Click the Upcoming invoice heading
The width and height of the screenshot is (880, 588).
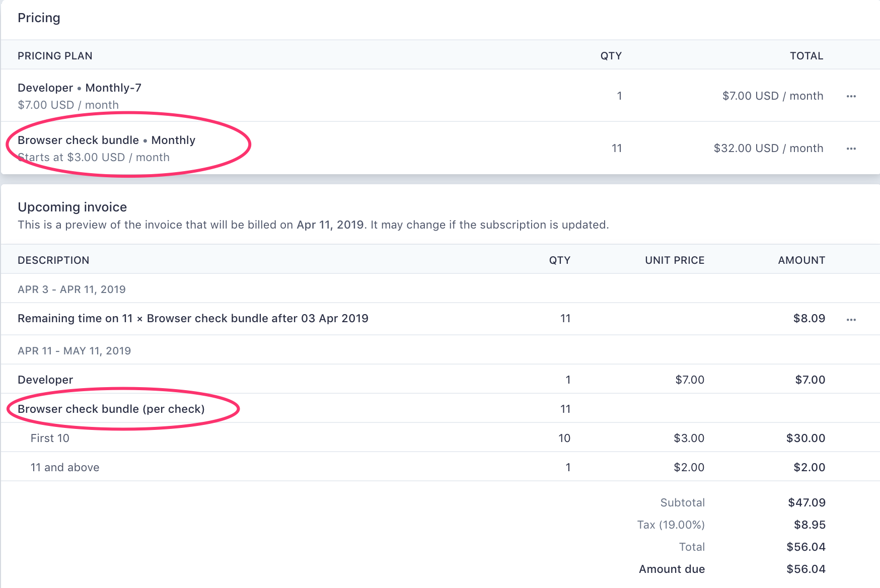click(x=72, y=207)
